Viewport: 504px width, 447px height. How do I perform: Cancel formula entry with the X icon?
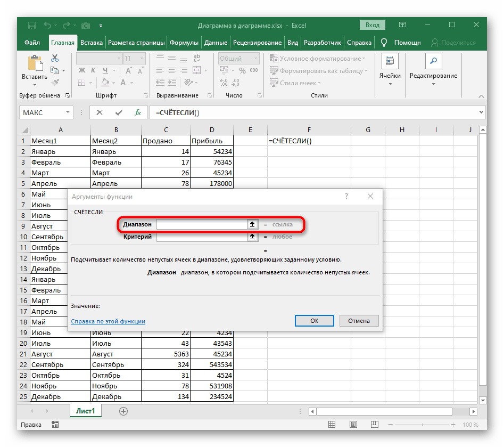coord(99,112)
